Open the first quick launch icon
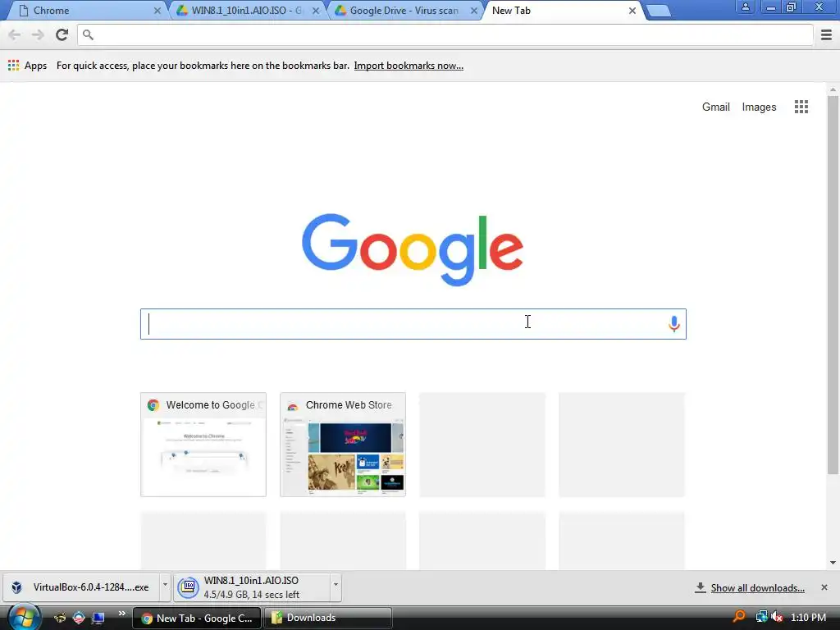840x630 pixels. coord(59,619)
